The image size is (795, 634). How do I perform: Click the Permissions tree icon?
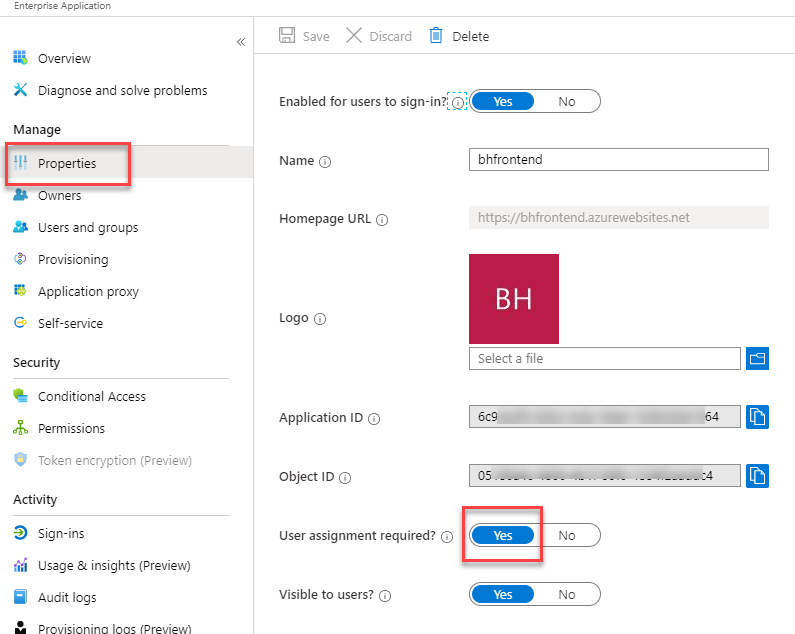20,428
